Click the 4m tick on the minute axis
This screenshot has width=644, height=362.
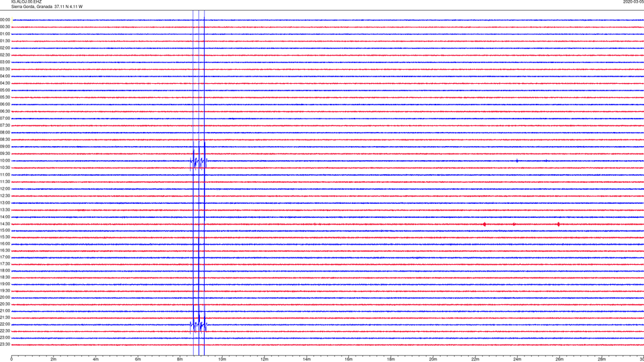(x=96, y=359)
